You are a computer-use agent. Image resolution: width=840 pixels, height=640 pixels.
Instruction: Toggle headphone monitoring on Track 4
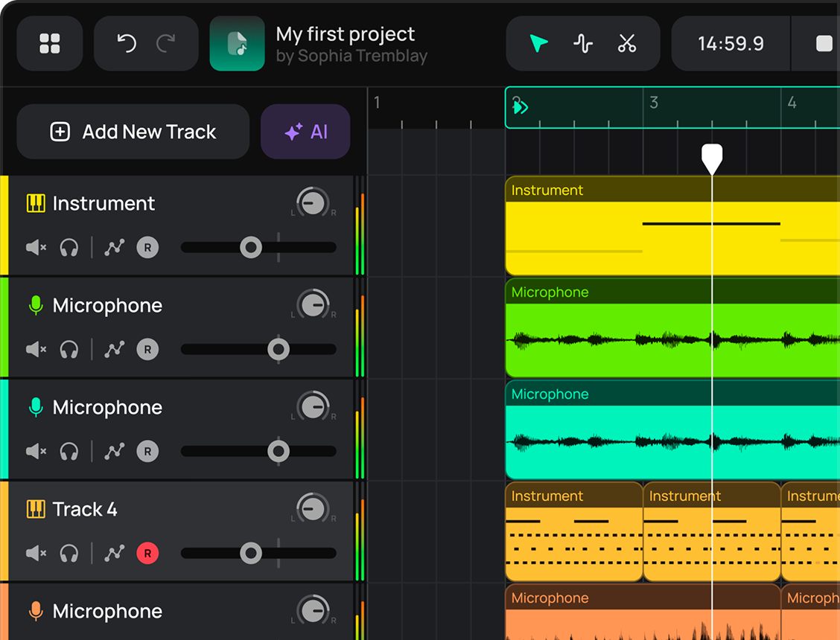click(x=69, y=553)
